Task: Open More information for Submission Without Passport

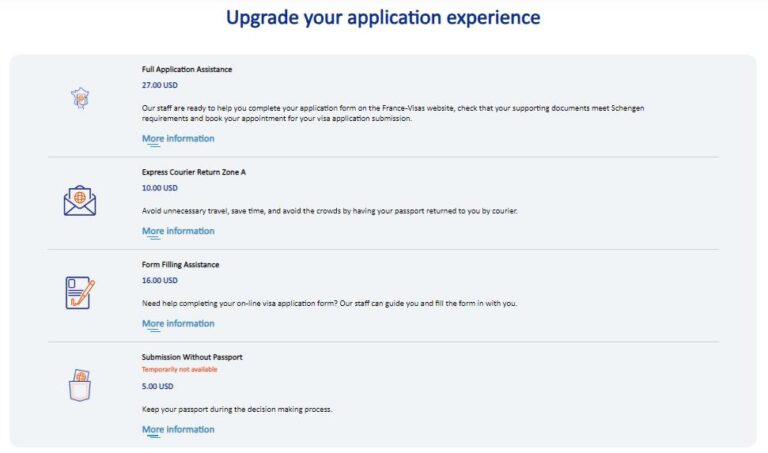Action: point(178,430)
